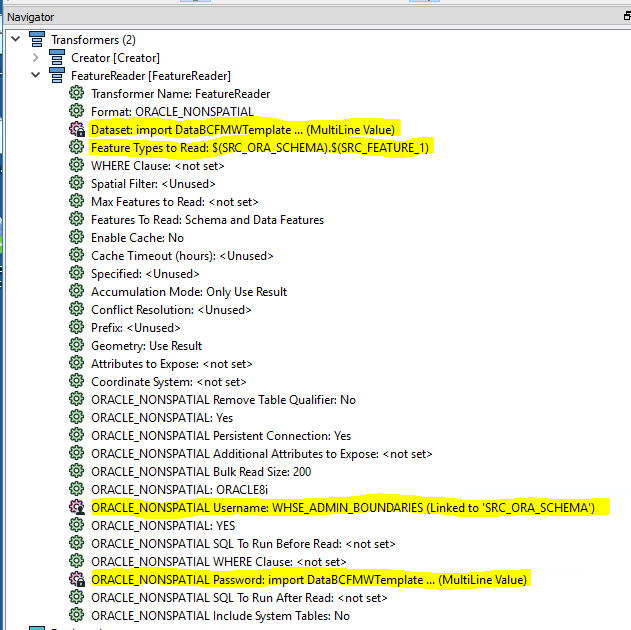
Task: Click gear icon beside Coordinate System
Action: (76, 381)
